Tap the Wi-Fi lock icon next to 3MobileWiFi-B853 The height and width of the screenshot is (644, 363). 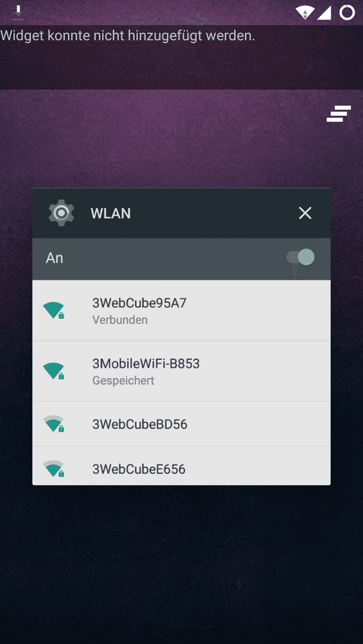(54, 371)
